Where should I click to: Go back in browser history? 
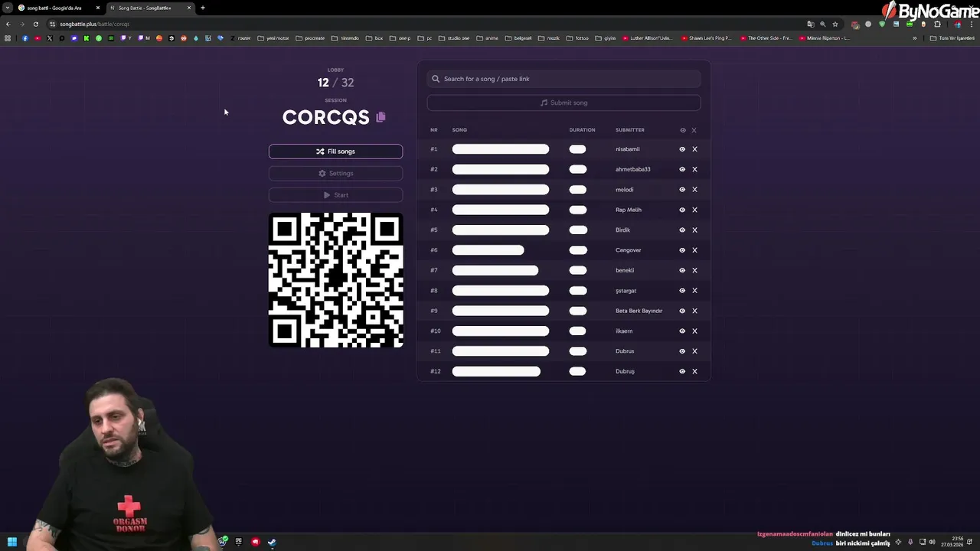[8, 24]
